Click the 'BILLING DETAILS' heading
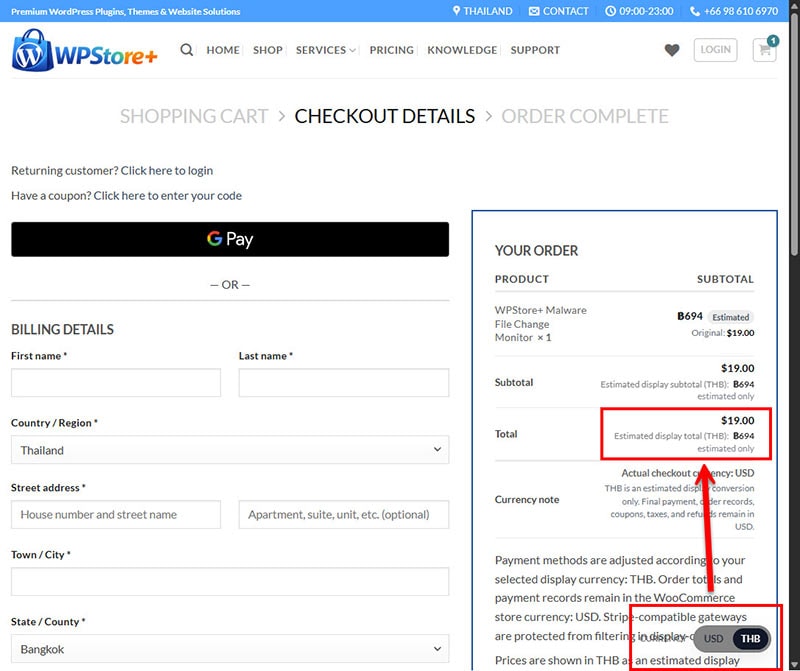 click(x=62, y=330)
